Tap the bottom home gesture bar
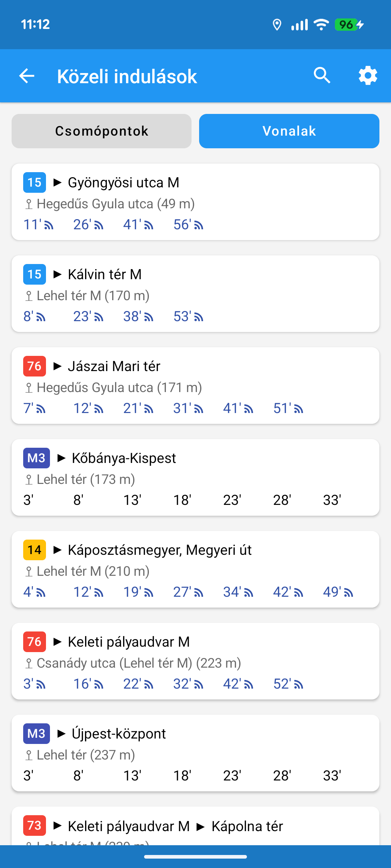391x868 pixels. (195, 856)
